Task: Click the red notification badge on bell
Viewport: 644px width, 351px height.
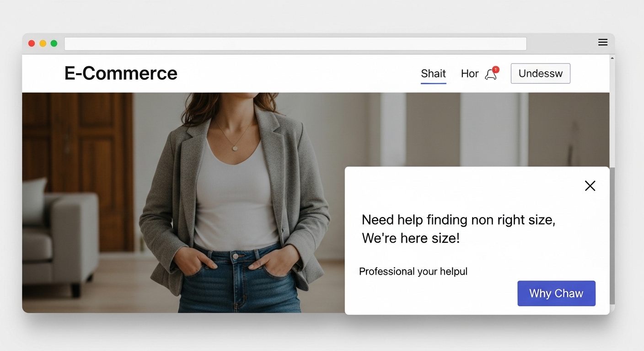Action: coord(496,69)
